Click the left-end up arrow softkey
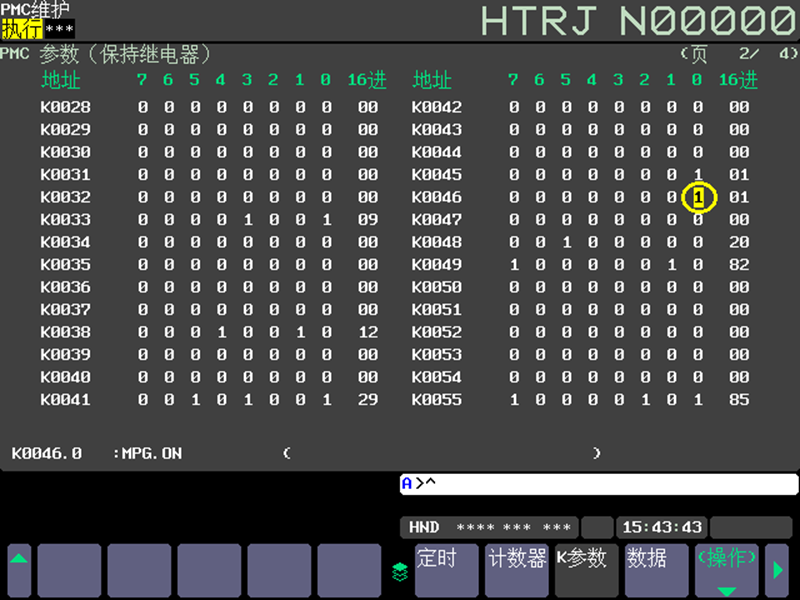 click(19, 570)
